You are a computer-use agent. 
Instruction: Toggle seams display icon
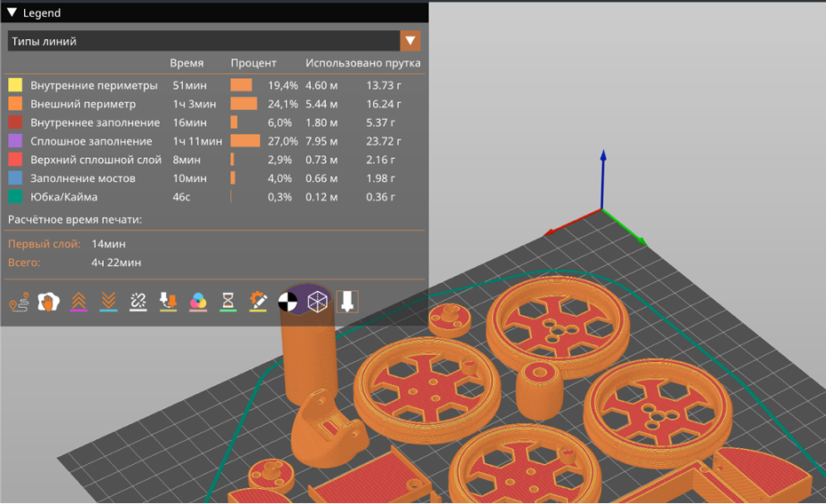(138, 302)
